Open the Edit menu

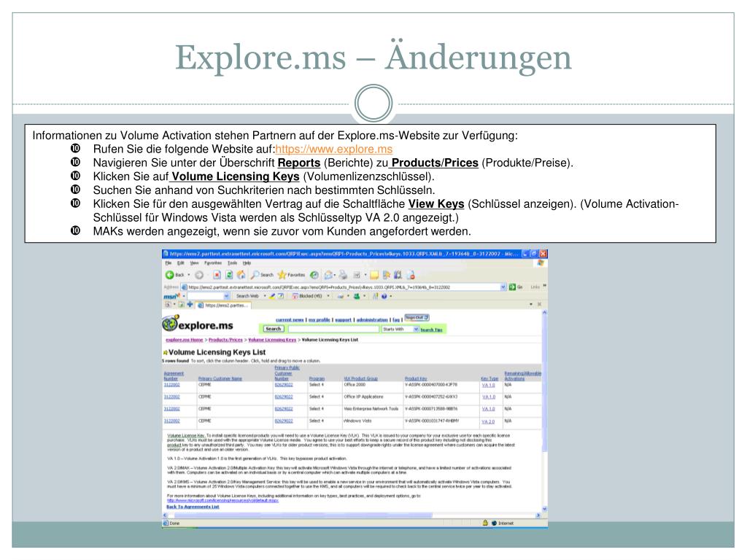181,262
